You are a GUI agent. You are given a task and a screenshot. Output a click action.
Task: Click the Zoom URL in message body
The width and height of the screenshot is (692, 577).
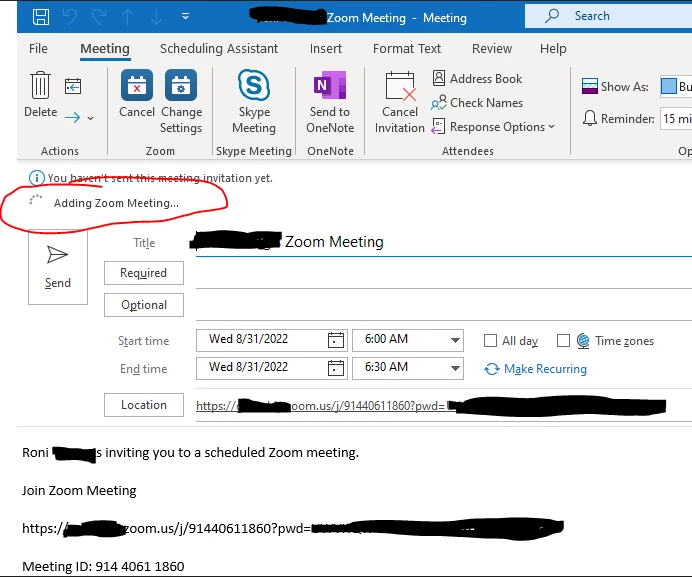pos(293,528)
